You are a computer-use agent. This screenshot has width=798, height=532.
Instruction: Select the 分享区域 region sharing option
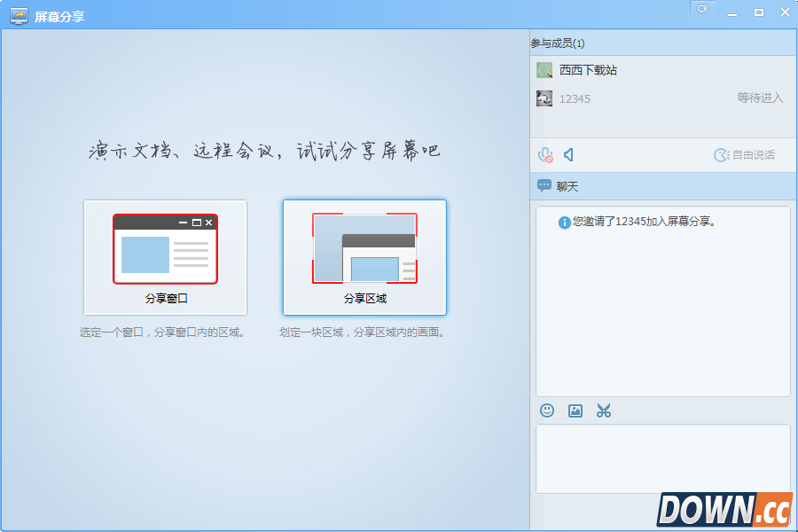pos(364,257)
